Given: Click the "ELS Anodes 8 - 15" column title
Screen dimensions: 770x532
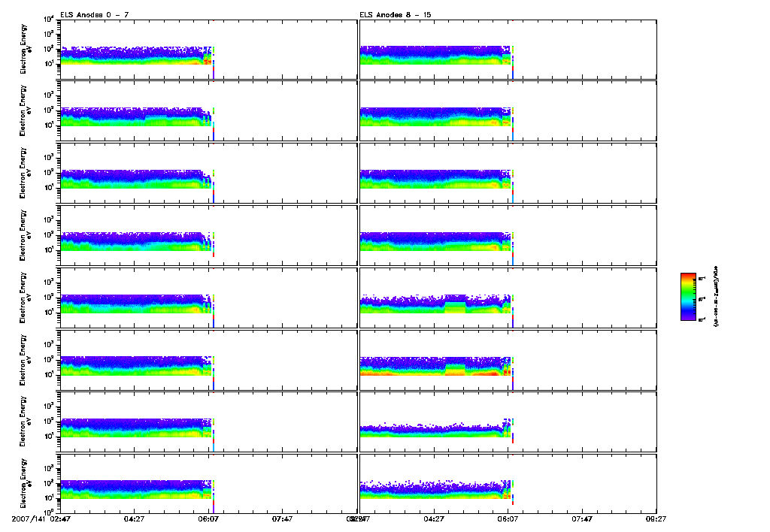Looking at the screenshot, I should point(396,15).
